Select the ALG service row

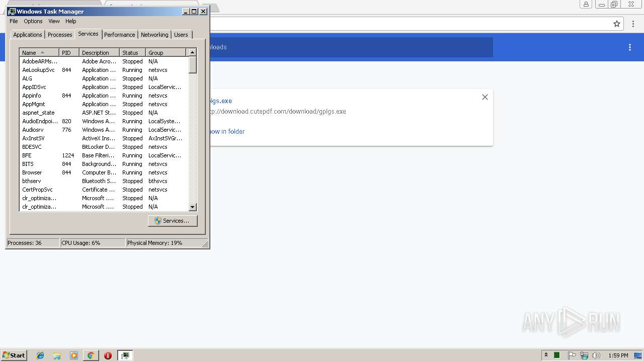[x=104, y=78]
